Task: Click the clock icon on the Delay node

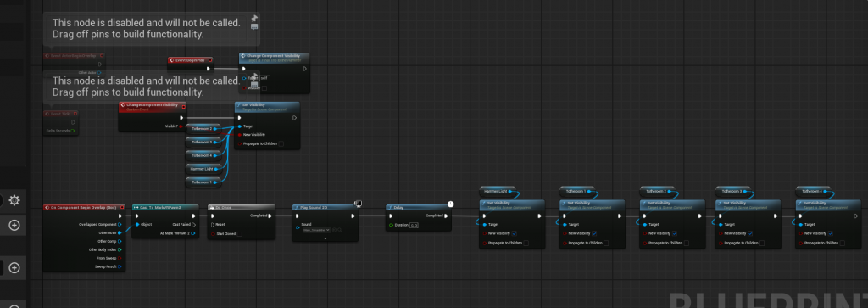Action: pos(451,204)
